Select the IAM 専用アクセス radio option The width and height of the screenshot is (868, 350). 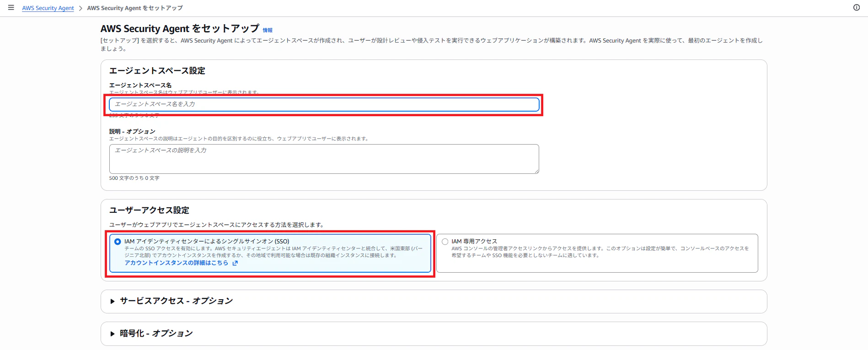tap(445, 242)
